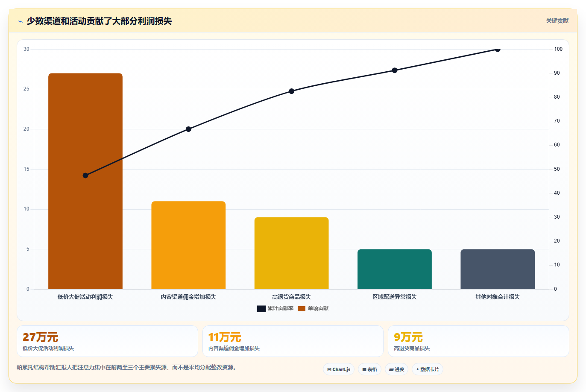
Task: Click the title 少数渠道和活动贡献了大部分利润损失
Action: 99,21
